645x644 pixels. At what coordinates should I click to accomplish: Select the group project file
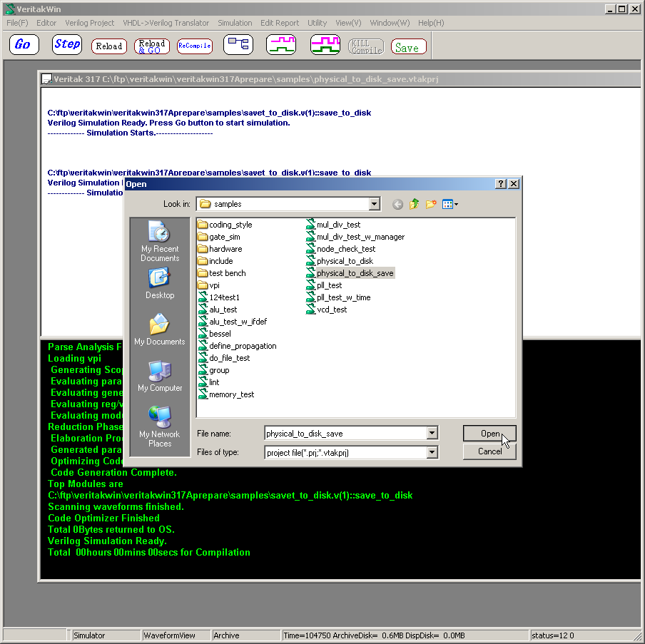[x=213, y=370]
